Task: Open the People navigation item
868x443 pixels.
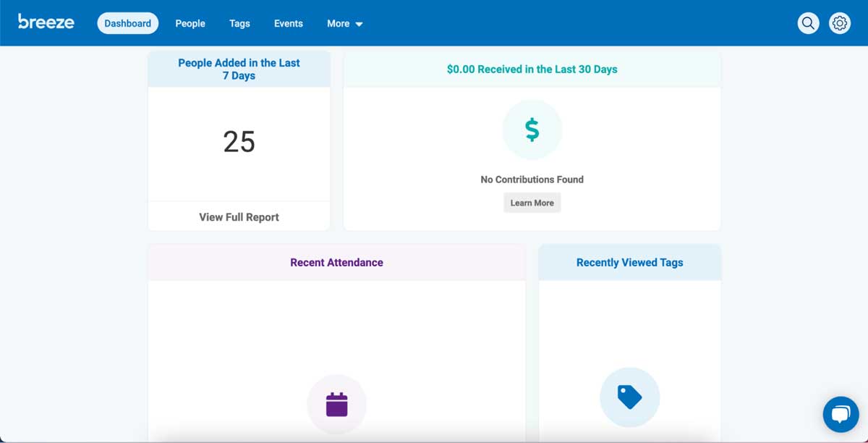Action: pos(190,23)
